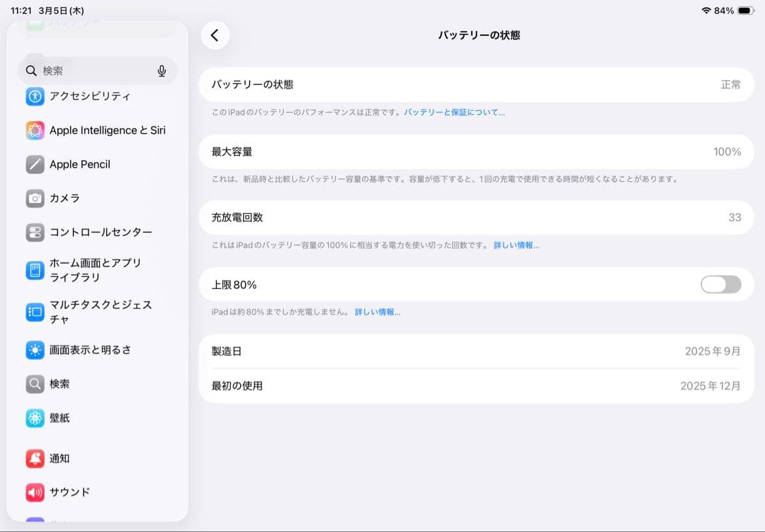This screenshot has height=532, width=765.
Task: Click the 最大容量 row
Action: 476,152
